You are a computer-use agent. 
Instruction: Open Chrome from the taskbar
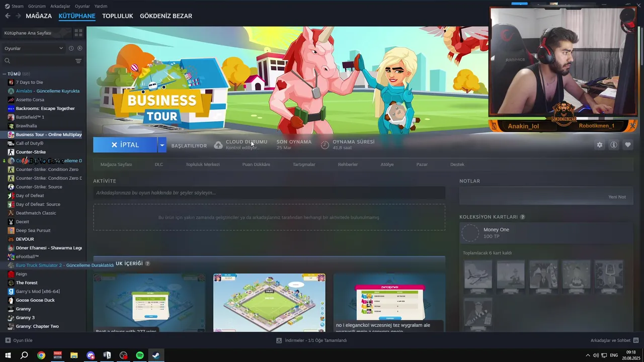point(41,355)
